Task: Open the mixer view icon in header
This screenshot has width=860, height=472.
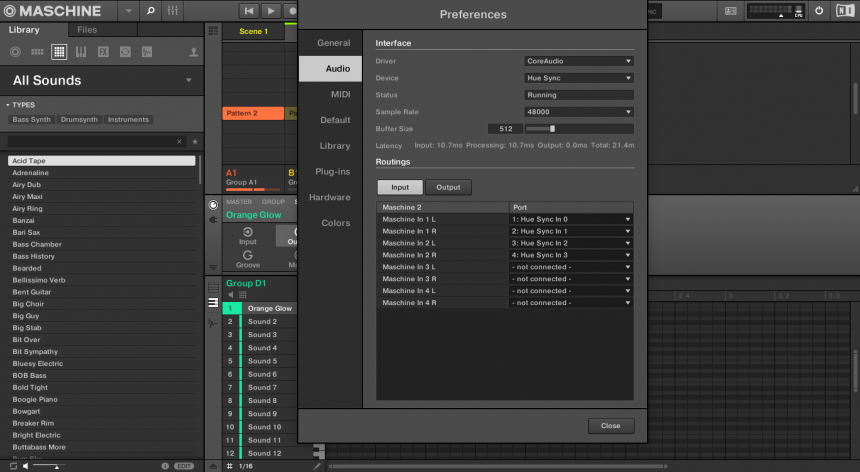Action: click(173, 10)
